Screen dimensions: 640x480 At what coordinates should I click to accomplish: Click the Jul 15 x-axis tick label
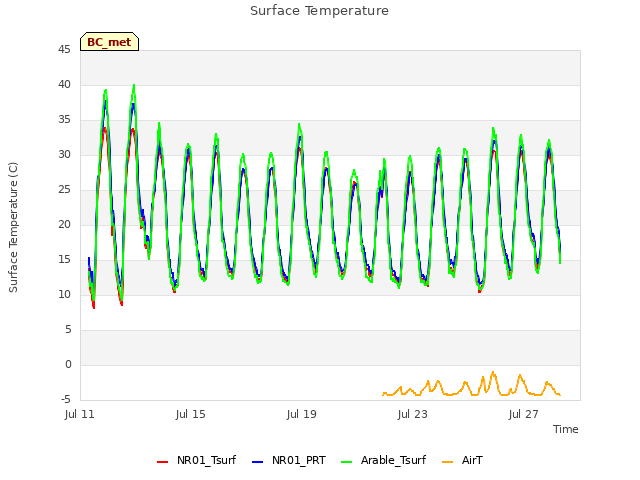(191, 414)
